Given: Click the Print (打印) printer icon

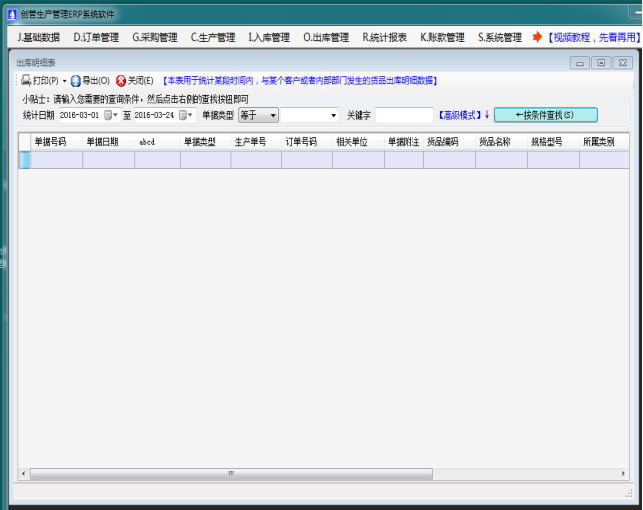Looking at the screenshot, I should click(26, 80).
